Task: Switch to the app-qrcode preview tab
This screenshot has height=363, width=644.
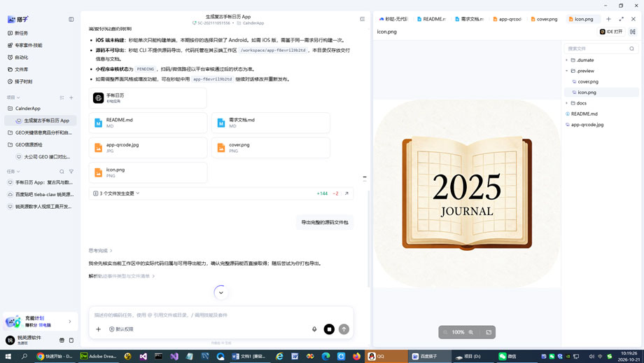Action: coord(507,19)
